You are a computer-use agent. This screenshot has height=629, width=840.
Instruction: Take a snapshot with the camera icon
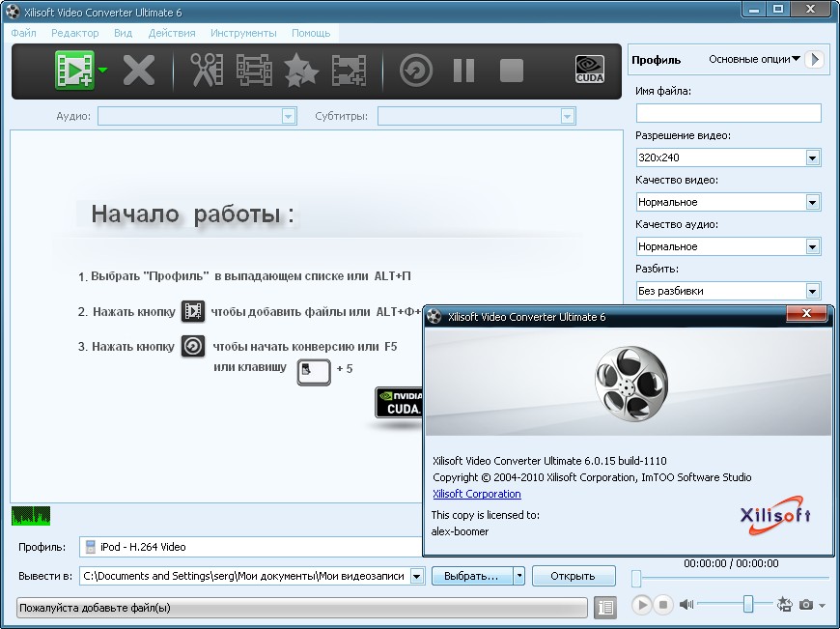pyautogui.click(x=805, y=605)
